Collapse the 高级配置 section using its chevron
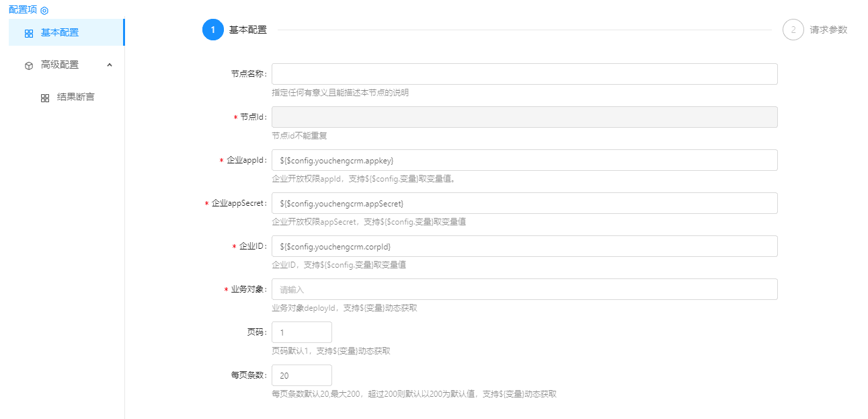This screenshot has height=419, width=868. 110,65
